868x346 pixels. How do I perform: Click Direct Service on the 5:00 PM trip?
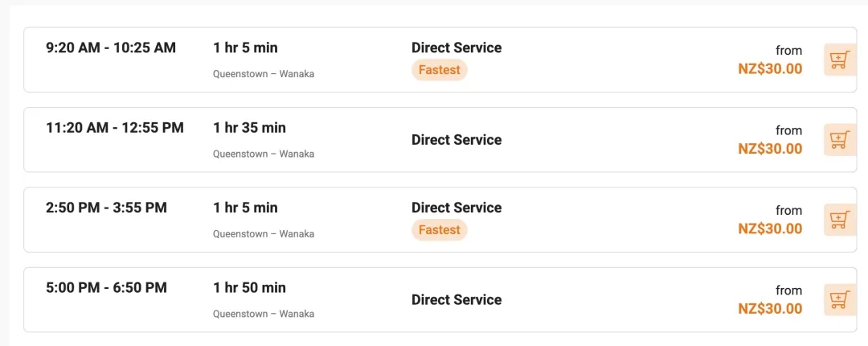[x=457, y=299]
